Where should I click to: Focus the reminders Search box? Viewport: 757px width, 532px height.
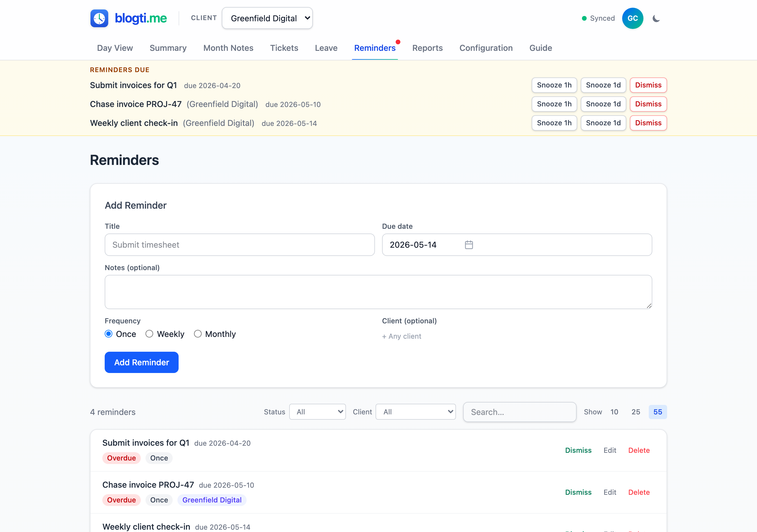520,412
